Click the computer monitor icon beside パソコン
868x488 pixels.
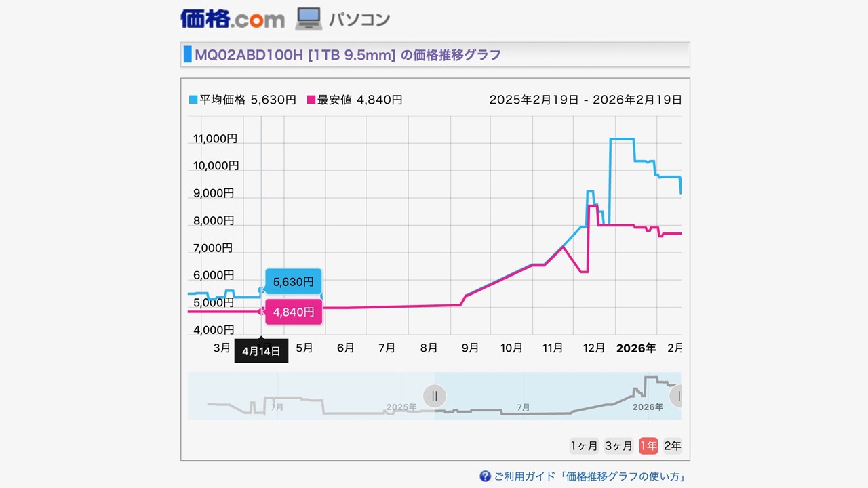coord(309,18)
